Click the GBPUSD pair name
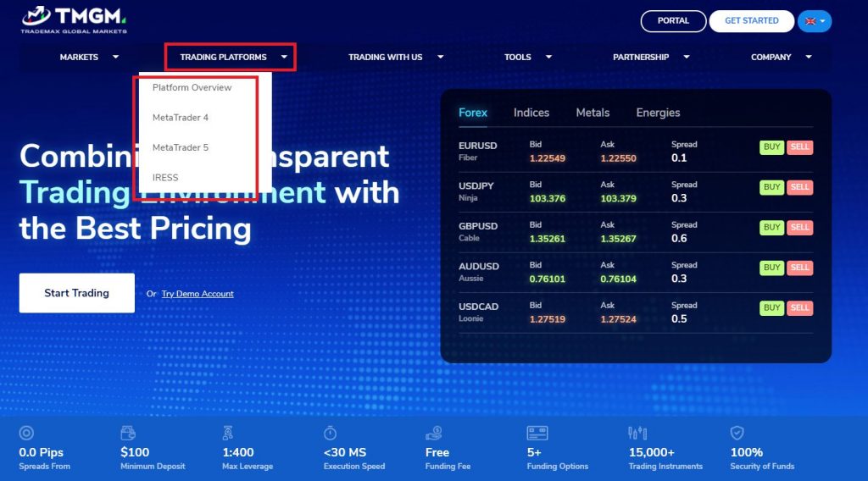 pyautogui.click(x=478, y=226)
